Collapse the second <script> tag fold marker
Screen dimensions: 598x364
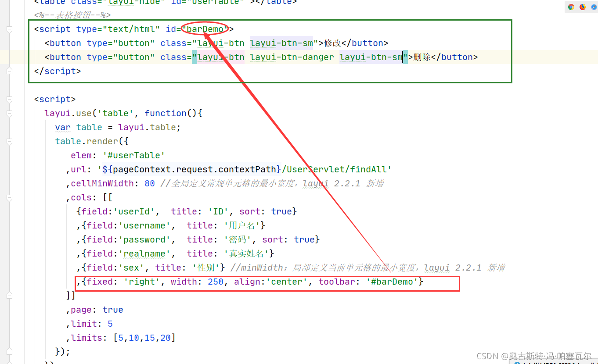[9, 100]
